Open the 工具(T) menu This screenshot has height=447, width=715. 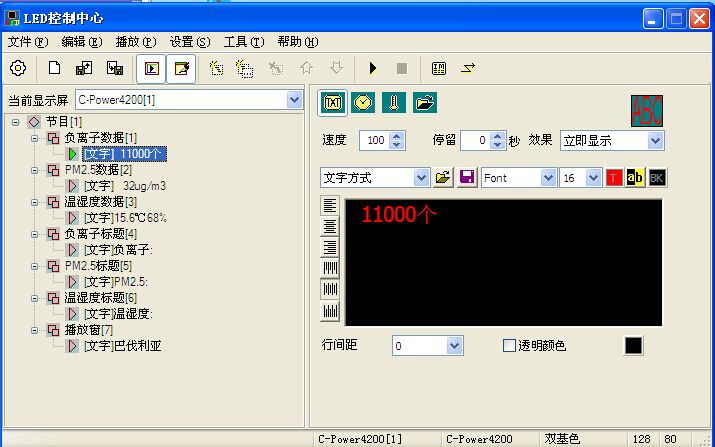(244, 42)
